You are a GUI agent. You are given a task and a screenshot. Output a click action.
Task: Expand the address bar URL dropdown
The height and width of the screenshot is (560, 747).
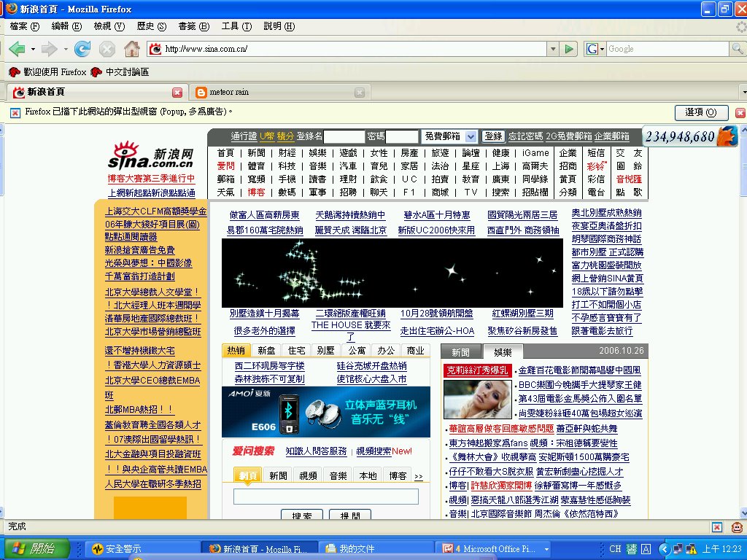(553, 49)
